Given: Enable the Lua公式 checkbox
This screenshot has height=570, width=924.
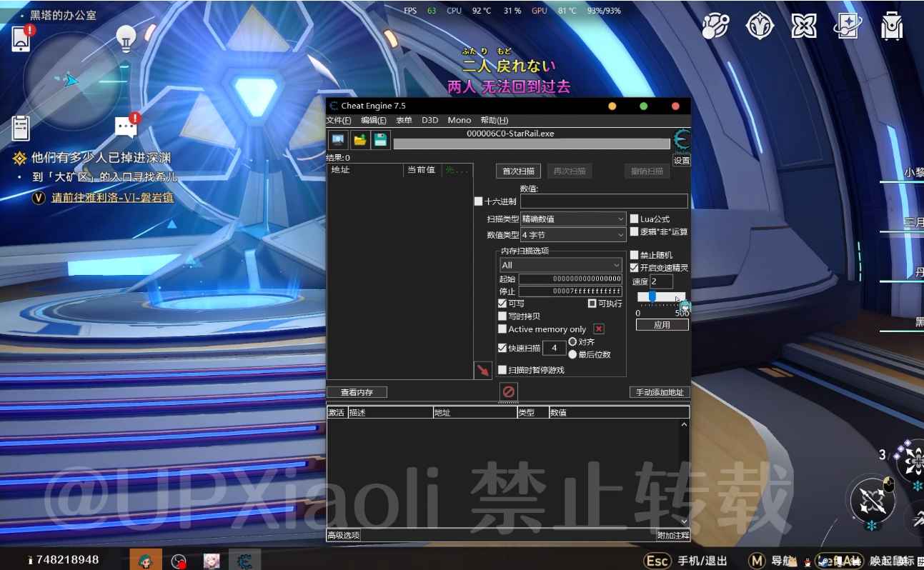Looking at the screenshot, I should [x=634, y=219].
